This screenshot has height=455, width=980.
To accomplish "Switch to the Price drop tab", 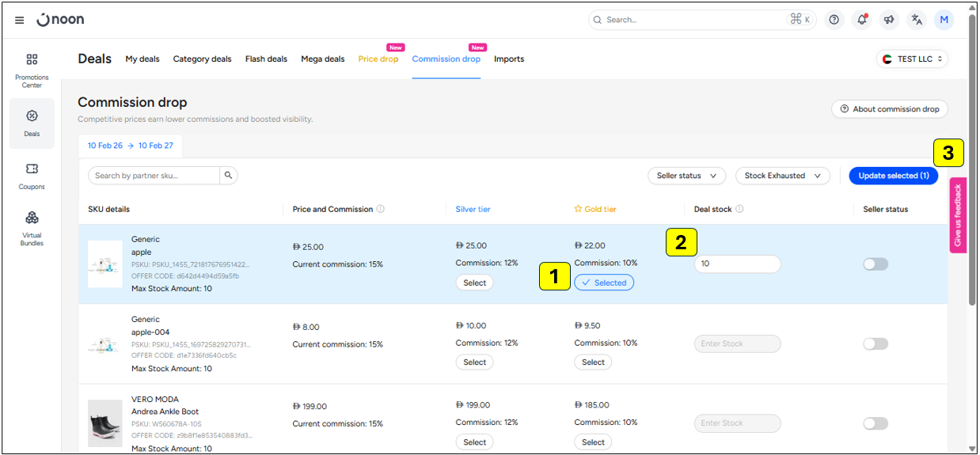I will coord(378,59).
